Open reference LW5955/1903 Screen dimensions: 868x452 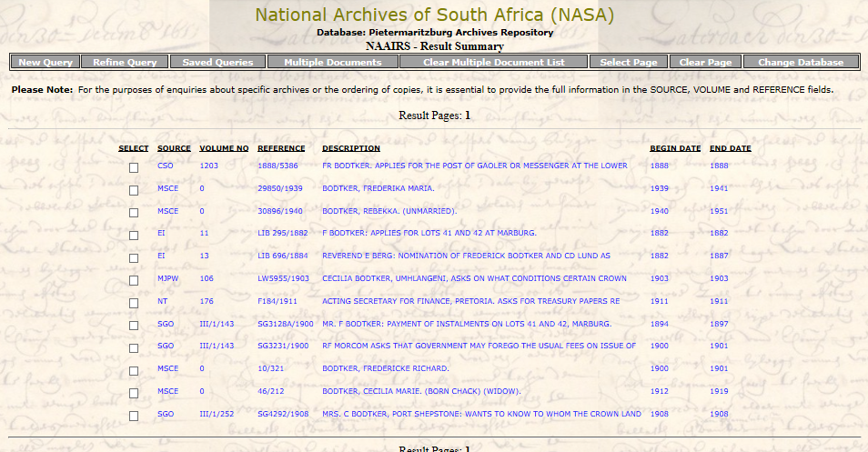pos(283,278)
